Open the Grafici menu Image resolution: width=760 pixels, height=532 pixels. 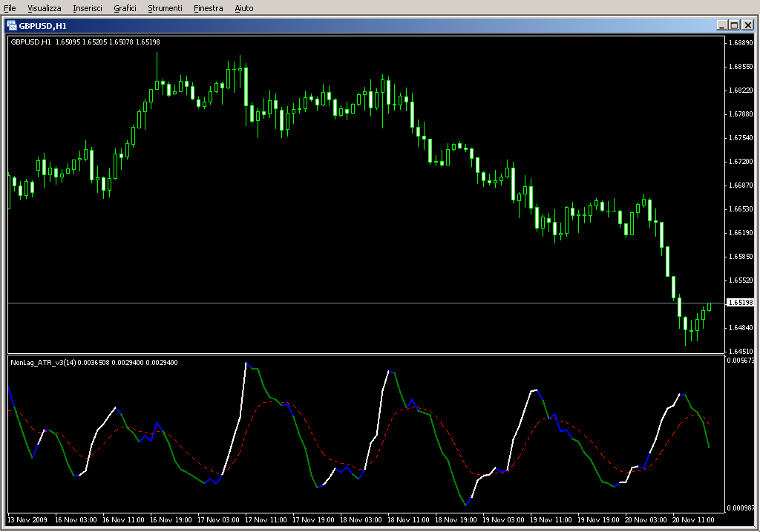pos(125,8)
